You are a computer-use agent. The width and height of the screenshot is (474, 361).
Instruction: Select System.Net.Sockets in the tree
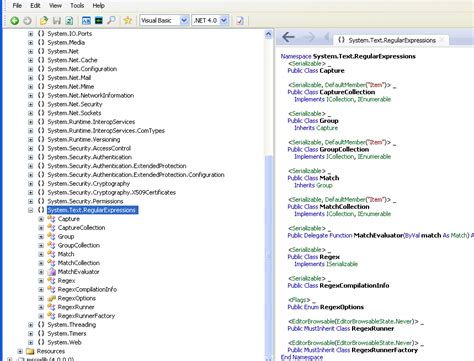point(74,113)
